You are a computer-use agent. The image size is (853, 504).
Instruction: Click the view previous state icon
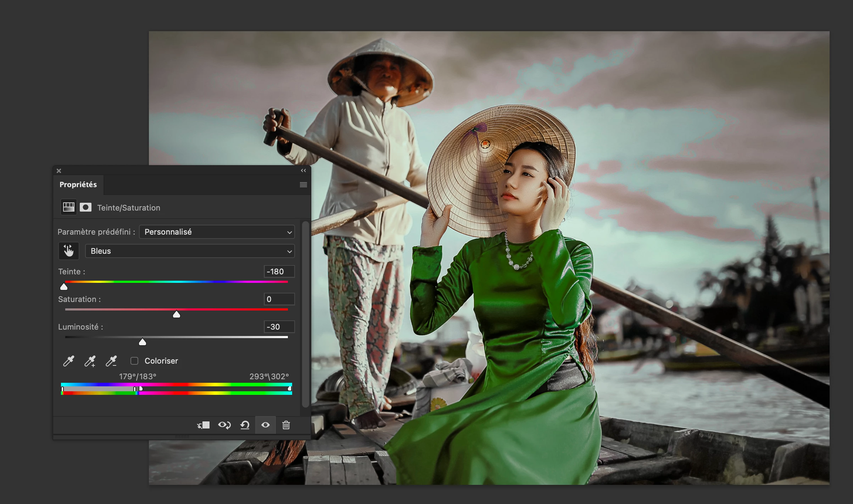[224, 425]
